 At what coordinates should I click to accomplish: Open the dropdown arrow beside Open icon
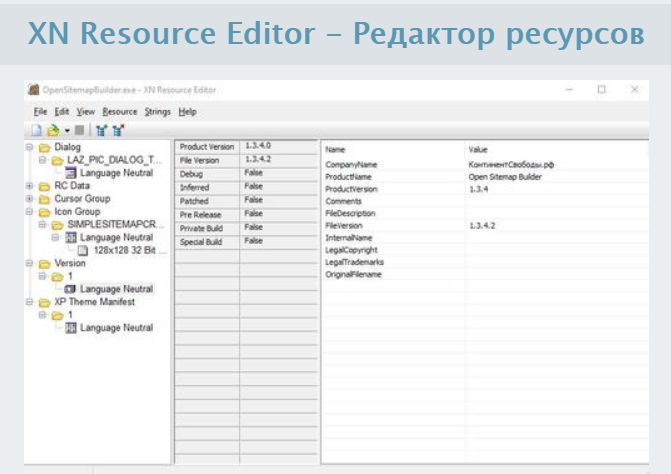click(65, 131)
